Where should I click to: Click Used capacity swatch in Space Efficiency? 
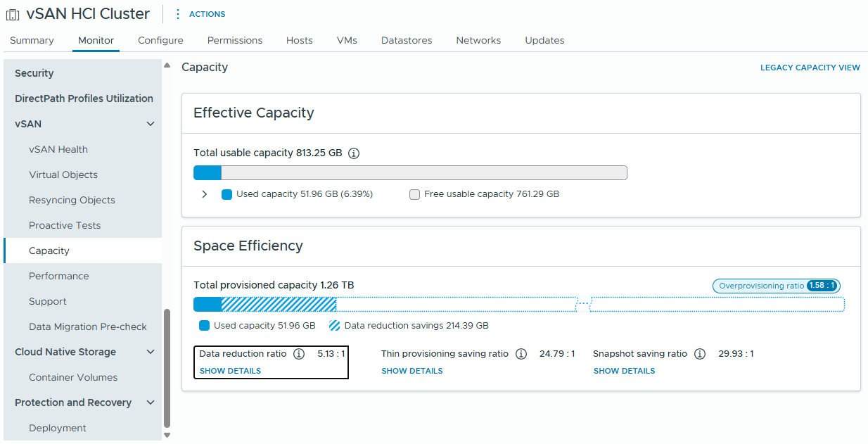click(204, 326)
